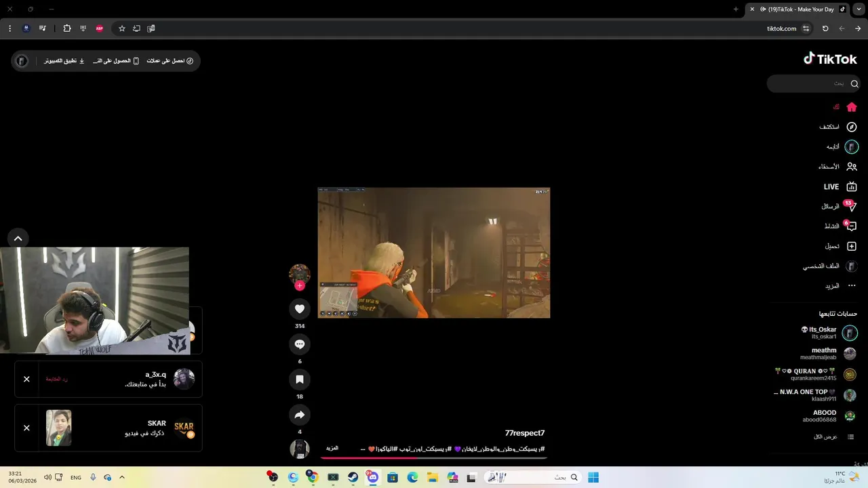Select the TikTok - Make Your Day tab
This screenshot has width=868, height=488.
point(797,9)
